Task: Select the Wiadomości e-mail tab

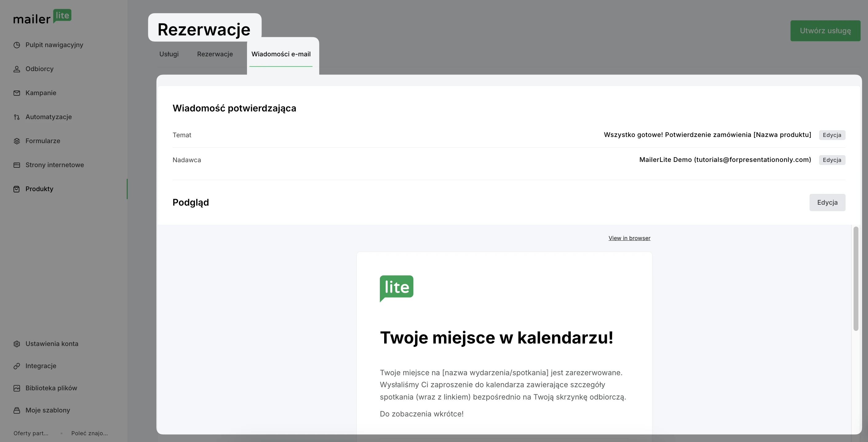Action: pyautogui.click(x=281, y=54)
